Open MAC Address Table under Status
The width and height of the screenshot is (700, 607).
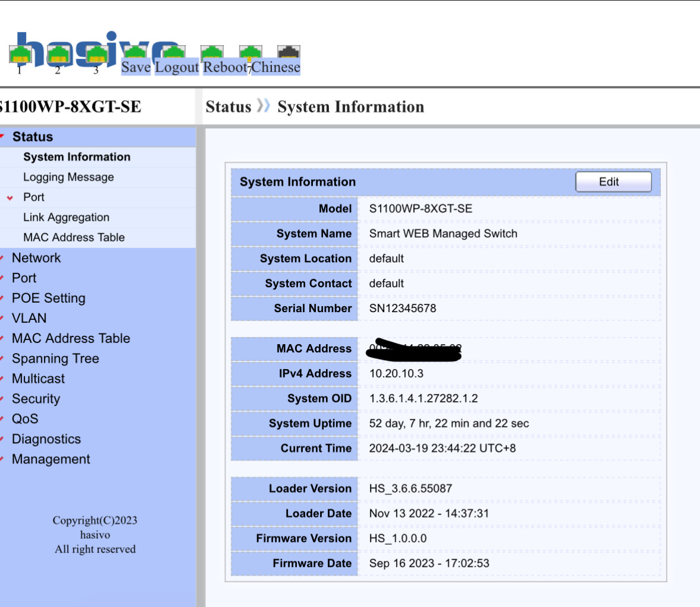(74, 237)
